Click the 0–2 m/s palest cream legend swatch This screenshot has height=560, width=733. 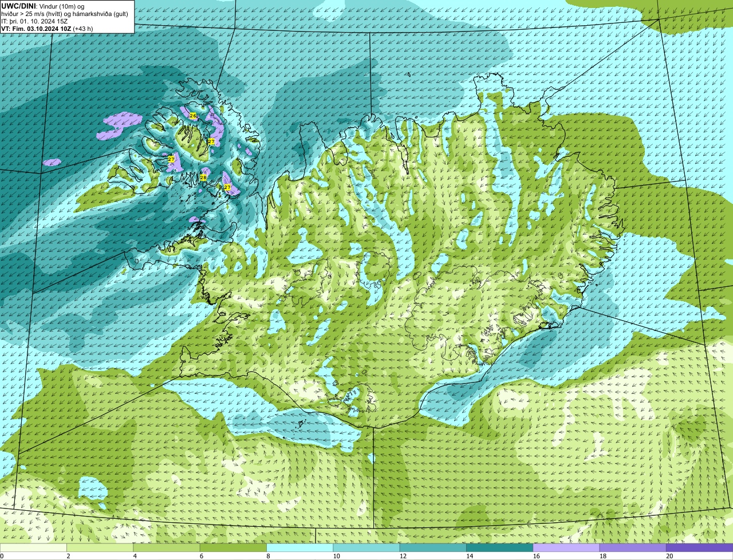(x=33, y=547)
